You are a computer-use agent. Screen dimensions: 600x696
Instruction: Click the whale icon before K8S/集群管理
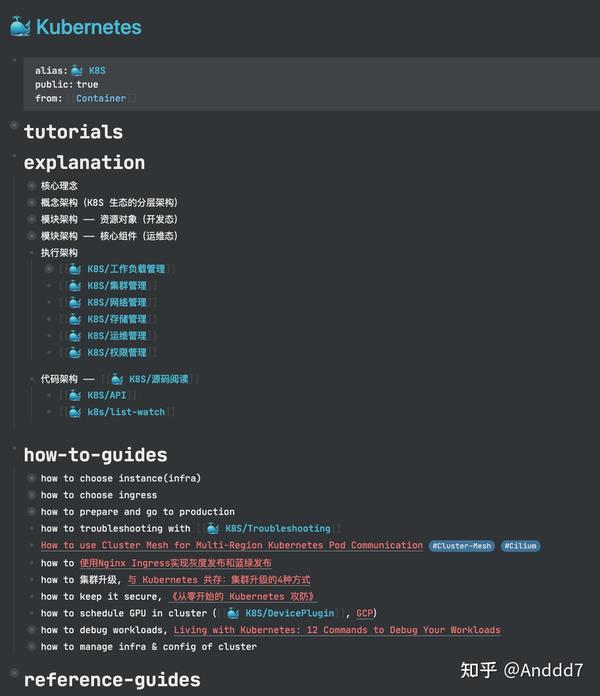pos(75,286)
